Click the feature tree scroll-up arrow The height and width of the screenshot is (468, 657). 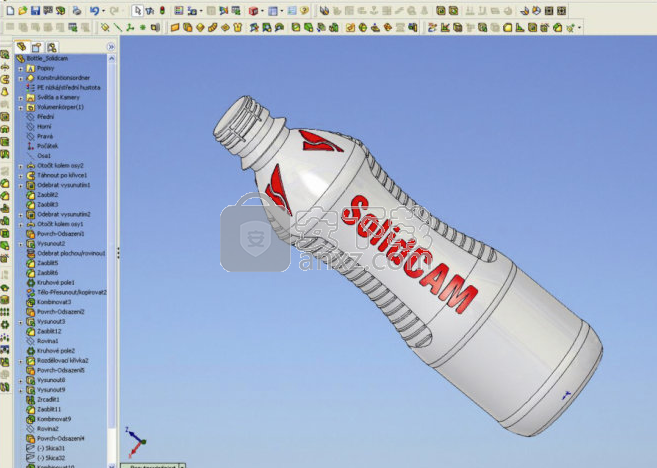(111, 59)
